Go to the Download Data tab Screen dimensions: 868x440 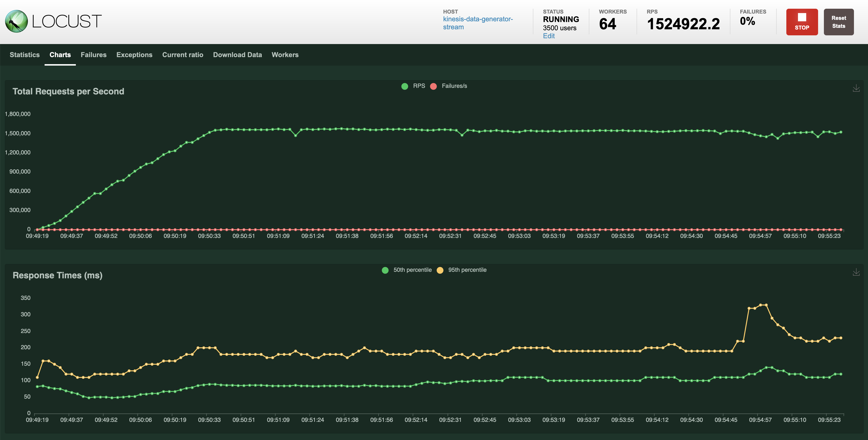(x=237, y=55)
